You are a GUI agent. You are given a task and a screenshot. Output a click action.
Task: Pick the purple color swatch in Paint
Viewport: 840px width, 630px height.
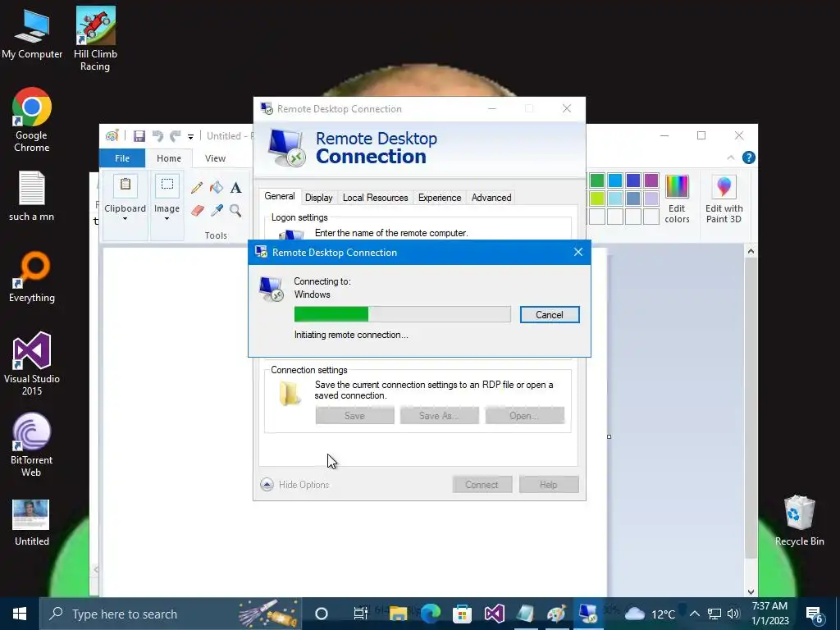651,180
